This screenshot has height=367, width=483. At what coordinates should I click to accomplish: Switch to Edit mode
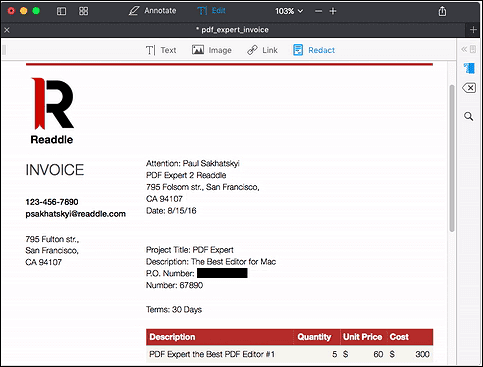click(211, 11)
